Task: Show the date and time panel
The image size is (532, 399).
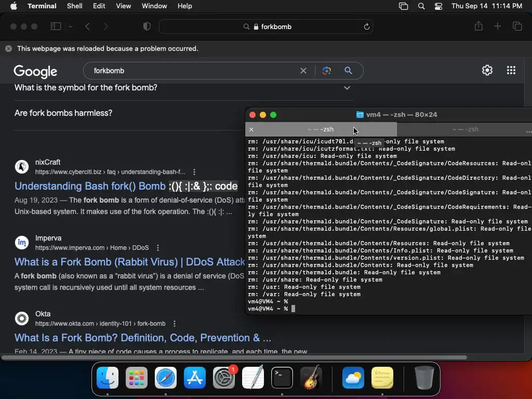Action: tap(487, 6)
